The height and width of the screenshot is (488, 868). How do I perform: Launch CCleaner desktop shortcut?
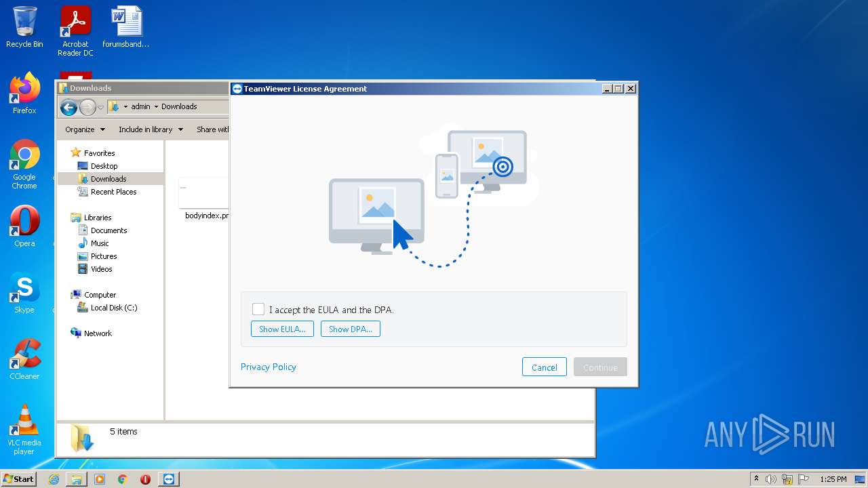coord(24,359)
